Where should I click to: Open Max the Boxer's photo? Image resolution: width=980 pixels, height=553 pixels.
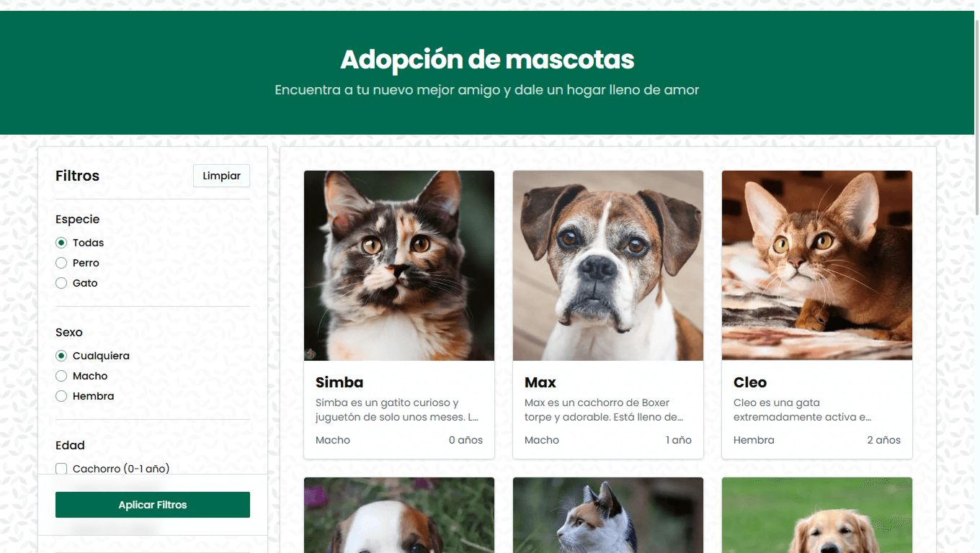click(608, 266)
